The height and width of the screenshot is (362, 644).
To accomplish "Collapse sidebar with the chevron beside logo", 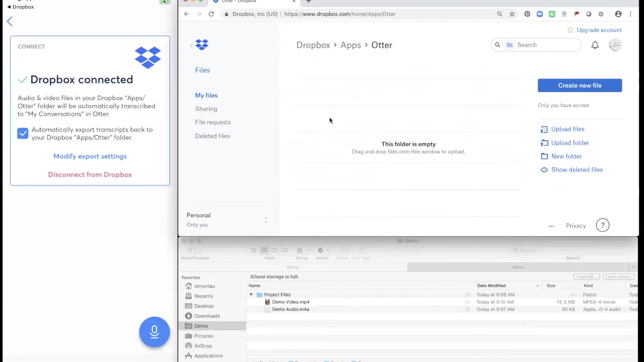I will click(191, 45).
